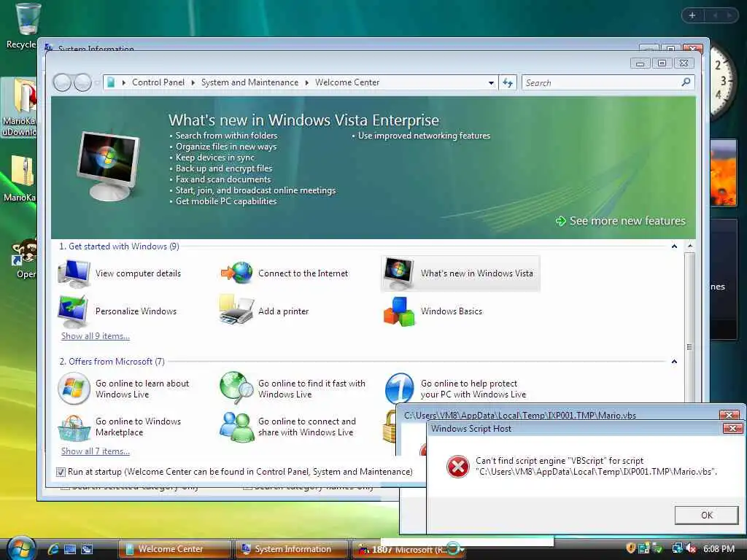Open the Personalize Windows icon
The width and height of the screenshot is (747, 560).
73,311
